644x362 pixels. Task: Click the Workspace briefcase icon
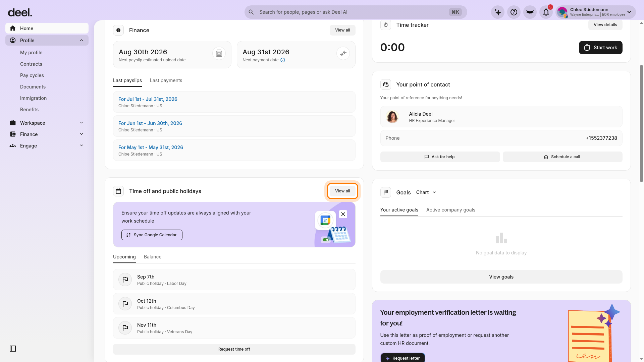pyautogui.click(x=13, y=123)
